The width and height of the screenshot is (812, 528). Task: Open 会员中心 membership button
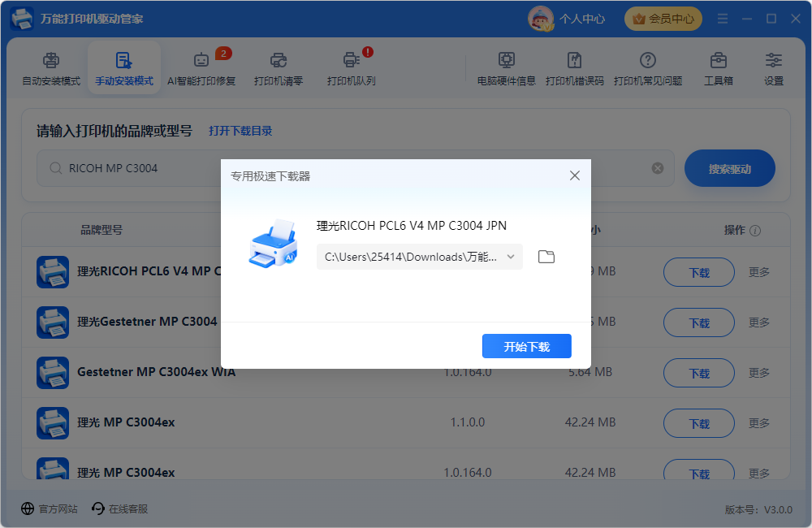click(663, 19)
